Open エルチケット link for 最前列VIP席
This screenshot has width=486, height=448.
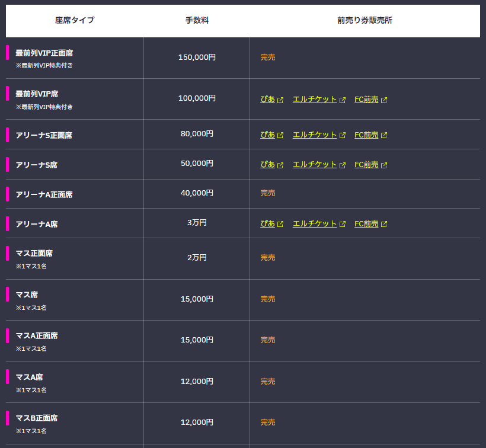pyautogui.click(x=315, y=100)
